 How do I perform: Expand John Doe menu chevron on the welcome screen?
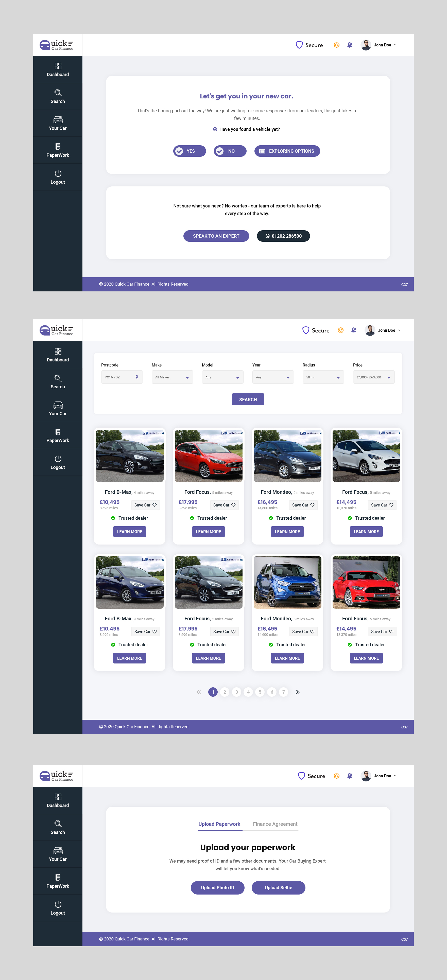coord(395,45)
